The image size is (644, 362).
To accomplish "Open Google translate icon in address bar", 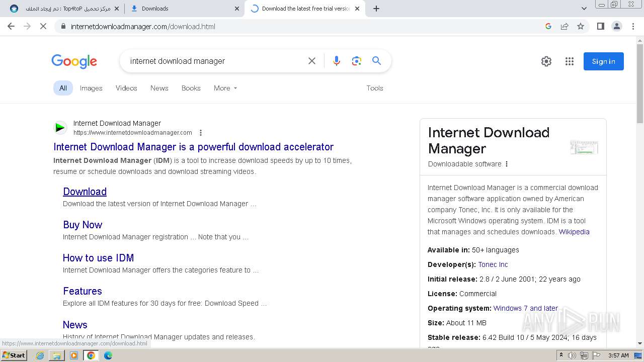I will point(548,26).
